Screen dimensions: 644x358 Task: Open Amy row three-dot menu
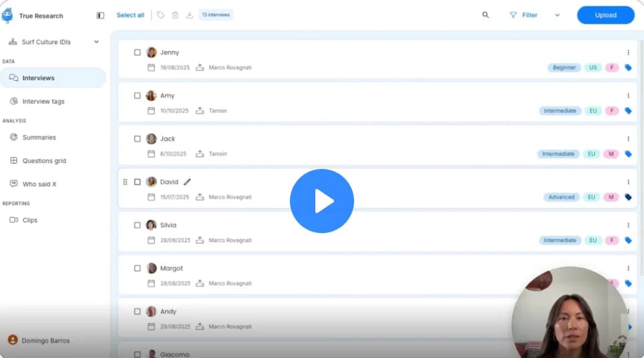(628, 96)
